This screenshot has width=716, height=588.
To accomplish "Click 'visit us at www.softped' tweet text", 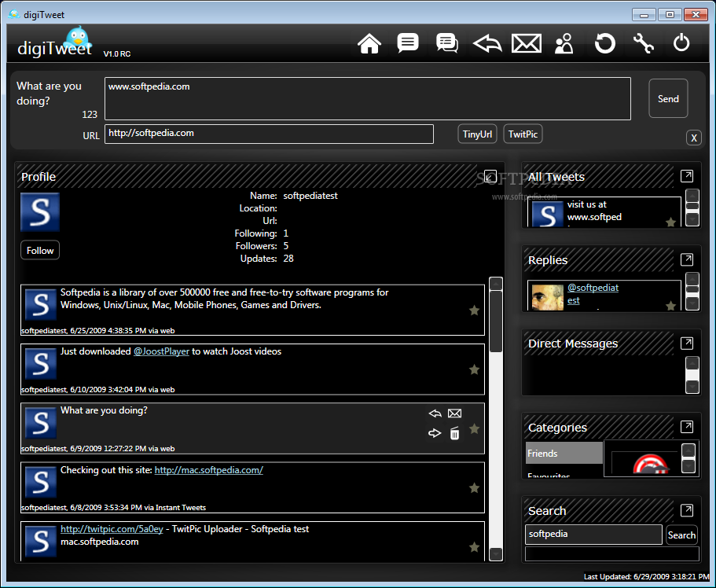I will coord(594,211).
